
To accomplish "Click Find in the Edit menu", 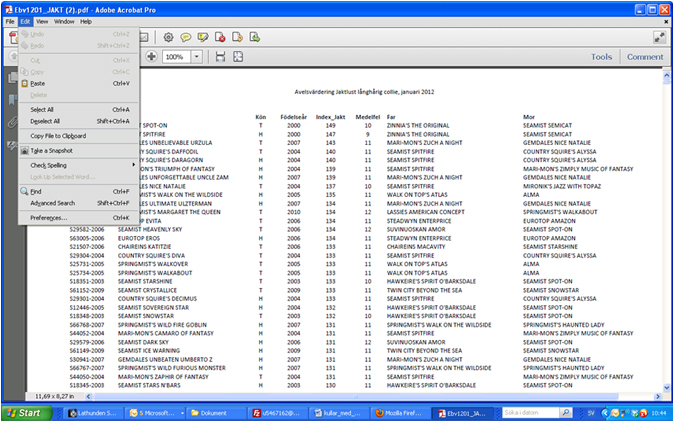I will coord(36,191).
